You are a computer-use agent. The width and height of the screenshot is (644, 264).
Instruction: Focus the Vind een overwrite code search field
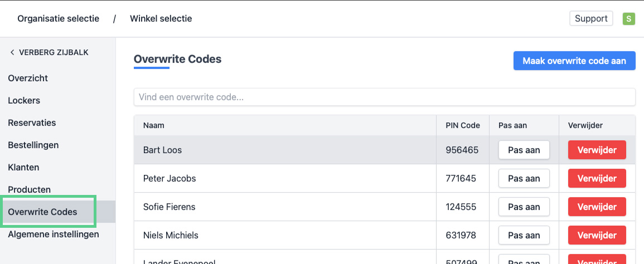point(384,97)
